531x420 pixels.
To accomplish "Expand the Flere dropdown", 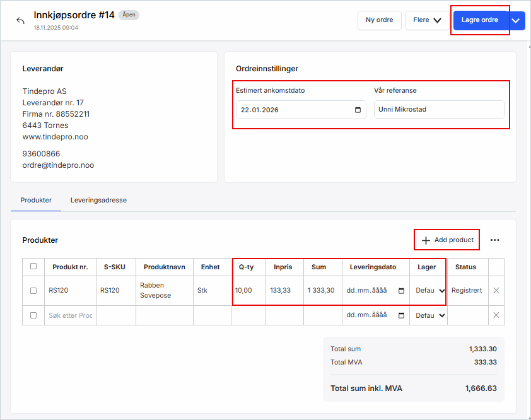I will [427, 20].
